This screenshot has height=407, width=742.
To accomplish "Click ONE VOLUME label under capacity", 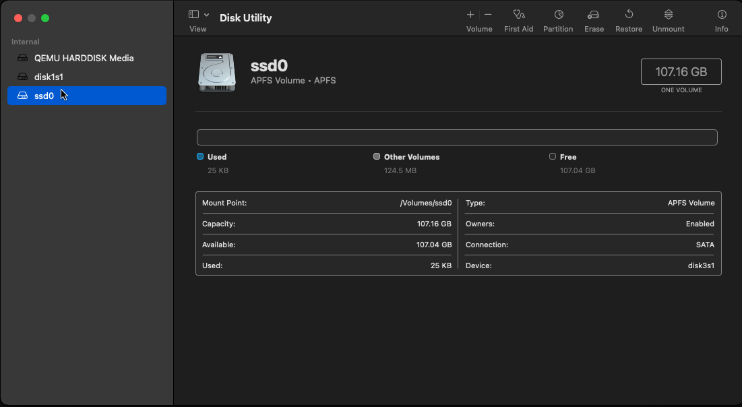I will coord(681,90).
